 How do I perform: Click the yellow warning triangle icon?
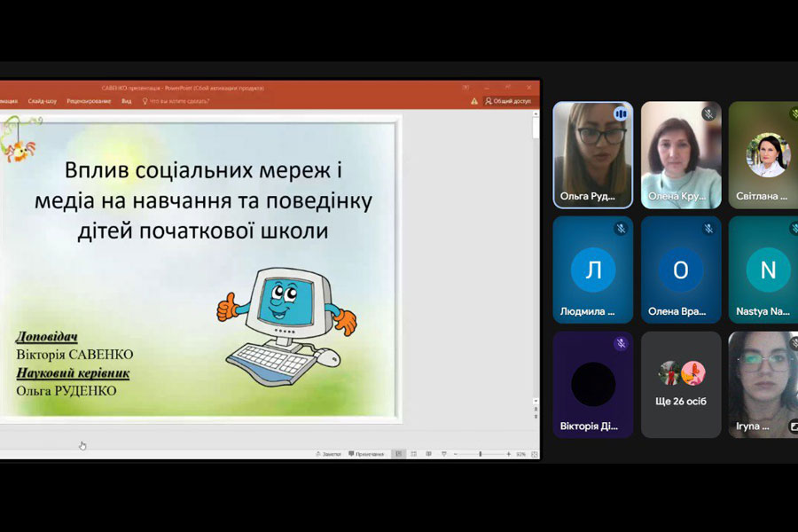pyautogui.click(x=473, y=101)
